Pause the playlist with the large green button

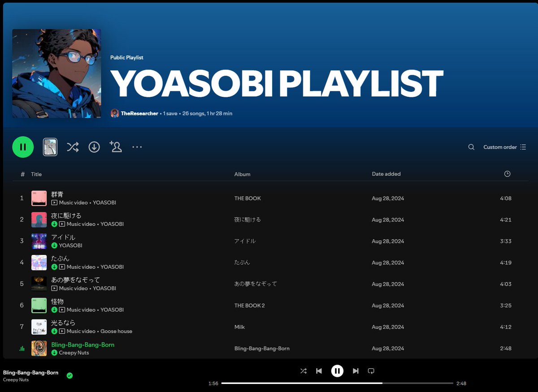point(23,147)
